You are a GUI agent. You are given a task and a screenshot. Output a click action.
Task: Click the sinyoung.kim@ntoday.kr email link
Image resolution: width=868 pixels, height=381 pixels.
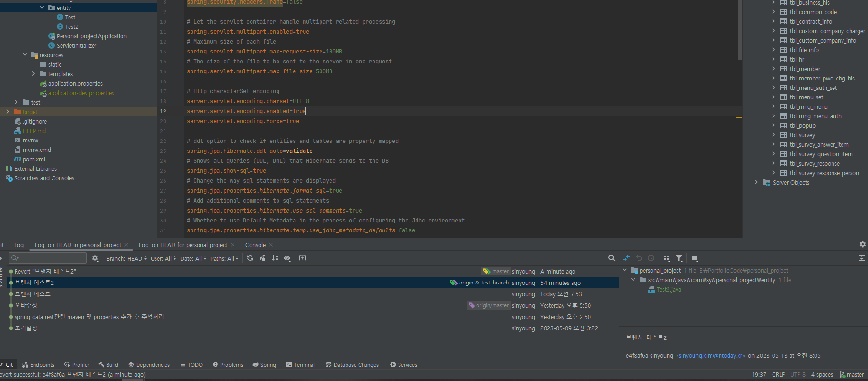[x=711, y=355]
